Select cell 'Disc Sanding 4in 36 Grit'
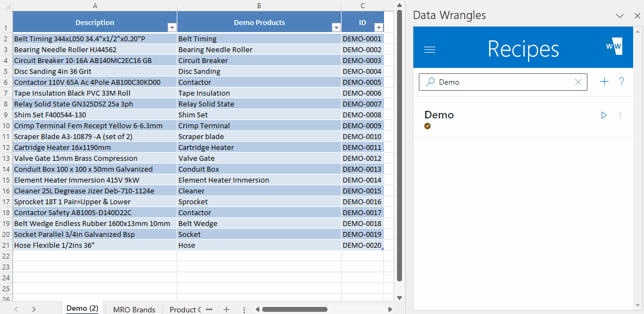This screenshot has width=644, height=314. tap(95, 71)
